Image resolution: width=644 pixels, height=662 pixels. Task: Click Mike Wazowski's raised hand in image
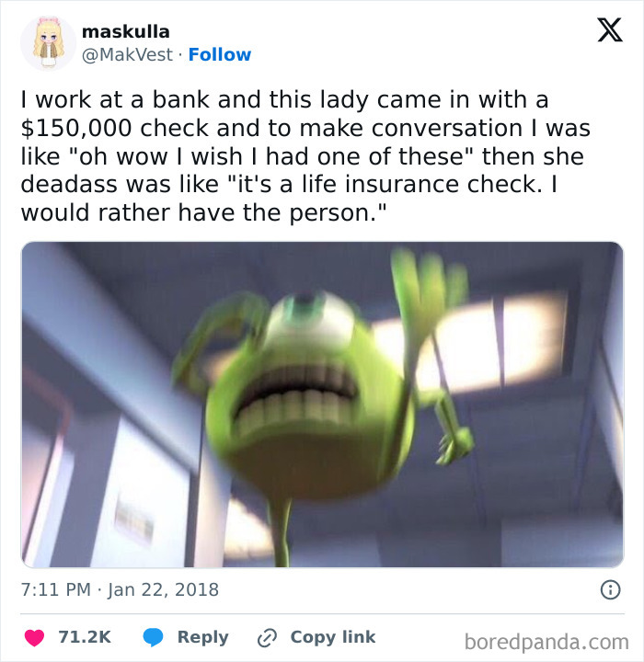(427, 287)
